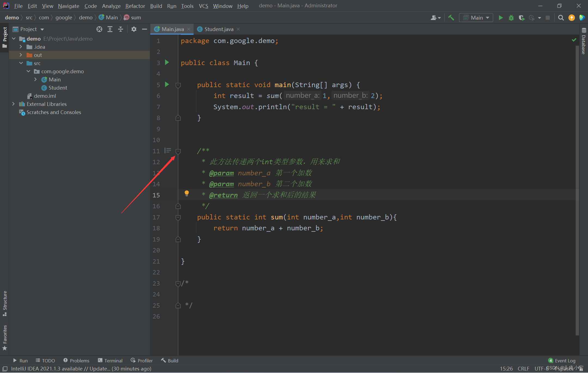
Task: Select the Student.java editor tab
Action: (219, 29)
